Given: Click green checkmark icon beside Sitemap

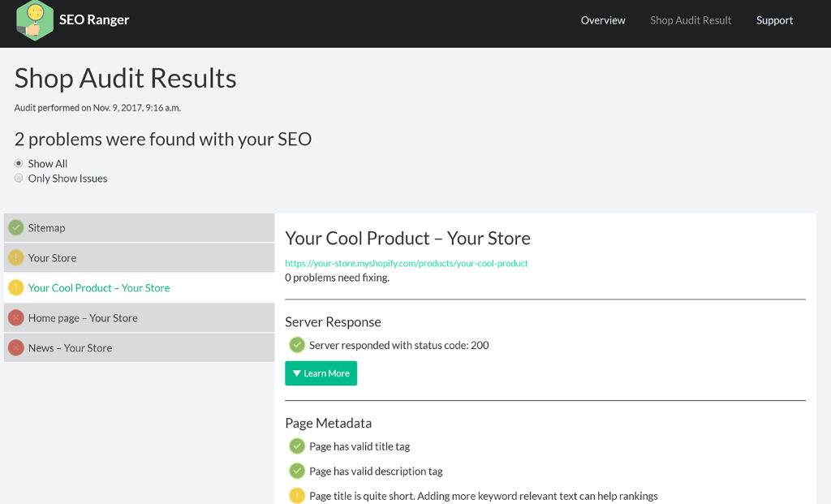Looking at the screenshot, I should [16, 228].
